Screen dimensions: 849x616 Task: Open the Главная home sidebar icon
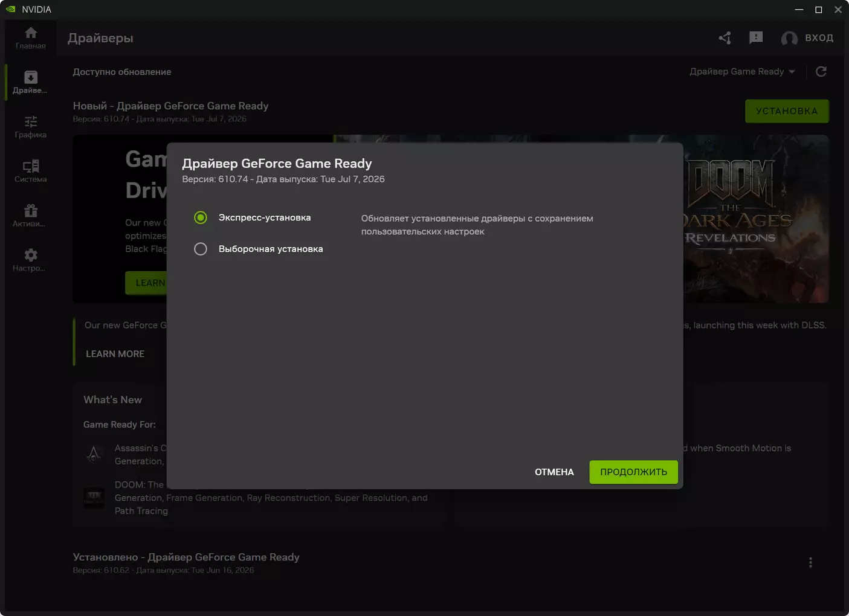(31, 37)
